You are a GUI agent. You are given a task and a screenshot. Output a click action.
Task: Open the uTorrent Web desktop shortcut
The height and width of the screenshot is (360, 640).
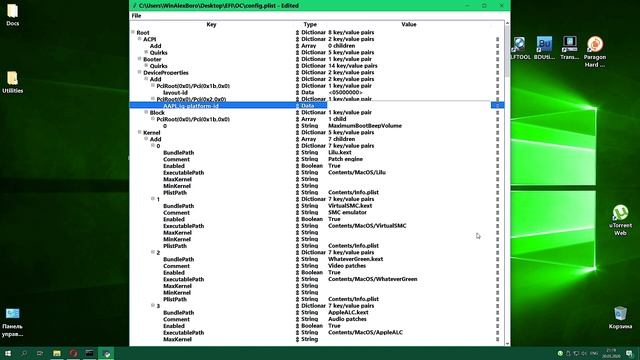pos(620,220)
